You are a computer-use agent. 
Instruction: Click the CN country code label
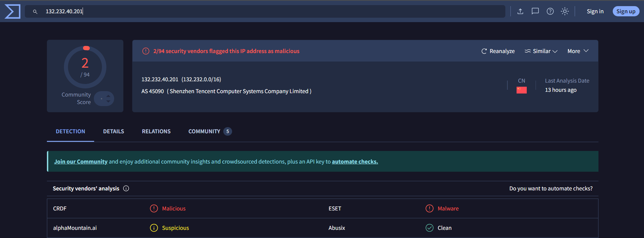click(x=521, y=81)
